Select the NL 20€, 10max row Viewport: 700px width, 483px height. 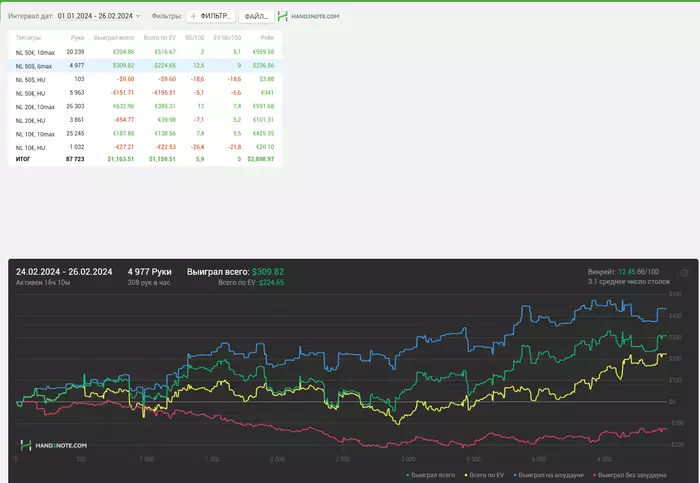coord(145,107)
